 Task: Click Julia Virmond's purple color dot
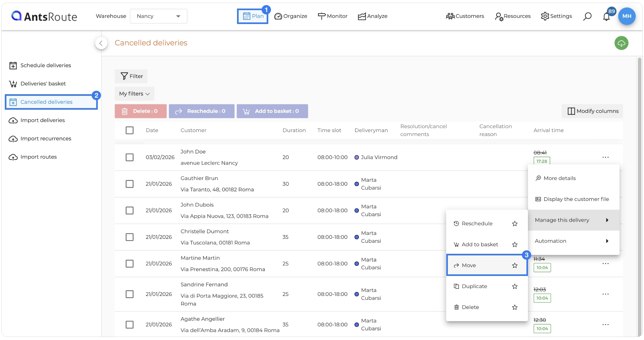click(356, 157)
